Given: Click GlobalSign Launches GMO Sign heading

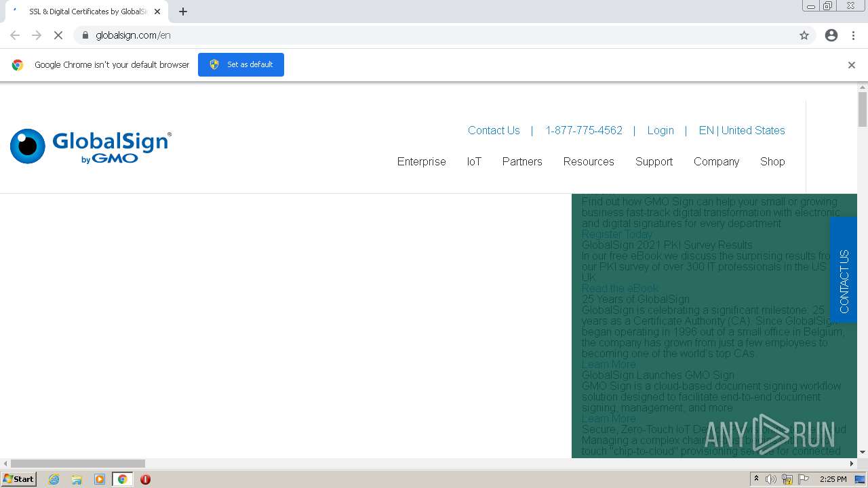Looking at the screenshot, I should pos(658,375).
